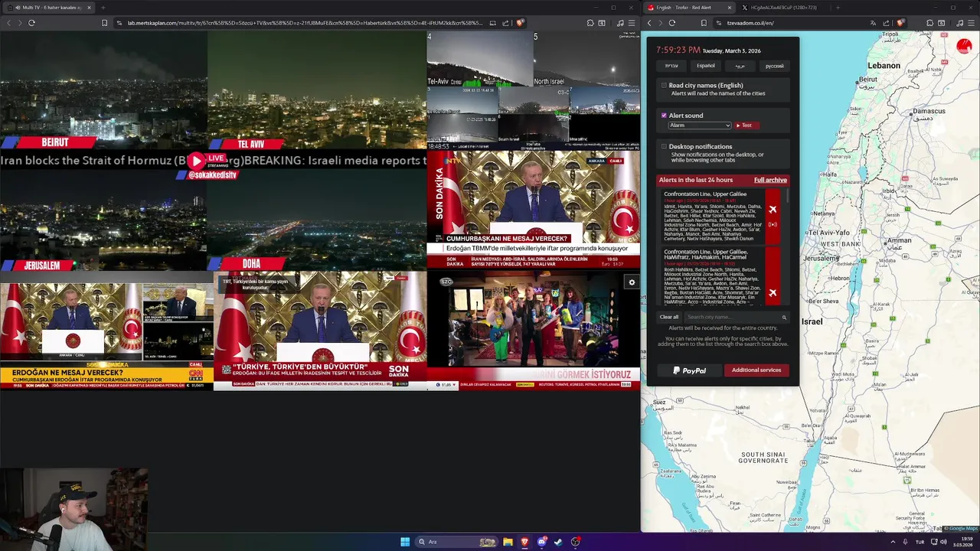
Task: Open File Explorer from the taskbar
Action: 508,542
